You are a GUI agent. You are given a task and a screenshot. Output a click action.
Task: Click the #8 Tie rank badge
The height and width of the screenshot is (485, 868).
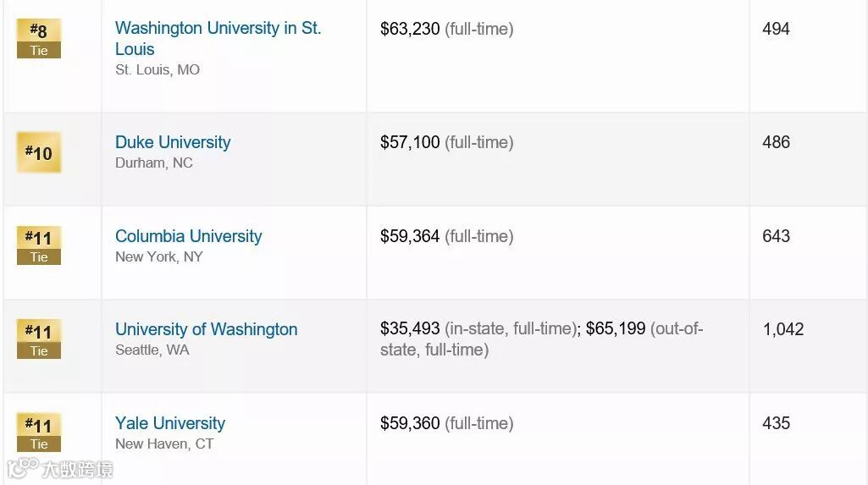tap(39, 39)
